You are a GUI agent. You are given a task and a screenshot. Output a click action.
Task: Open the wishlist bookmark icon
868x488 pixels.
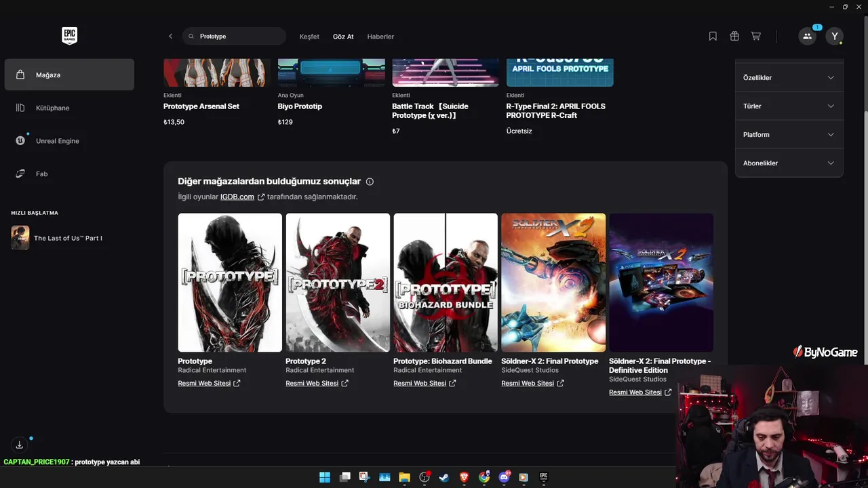click(713, 37)
